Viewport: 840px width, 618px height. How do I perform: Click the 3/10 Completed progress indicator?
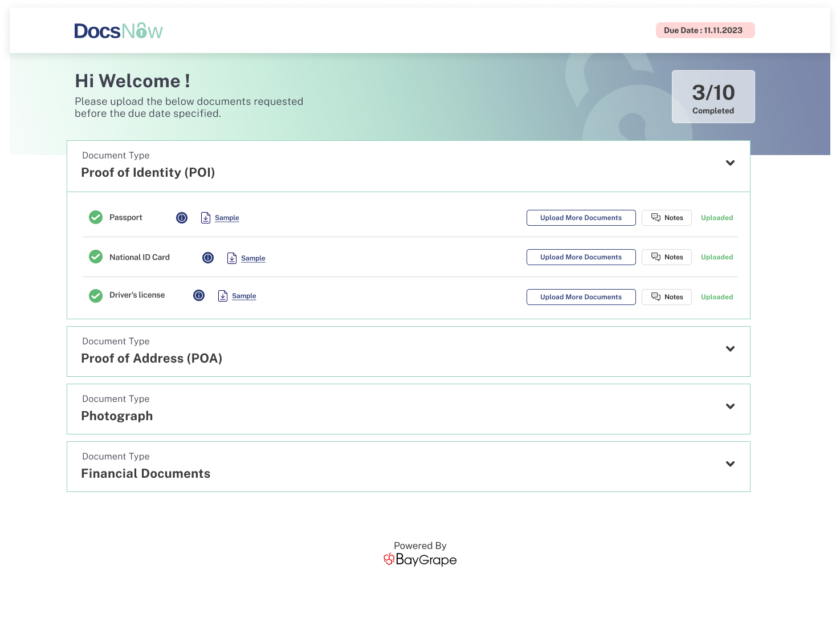[x=713, y=96]
